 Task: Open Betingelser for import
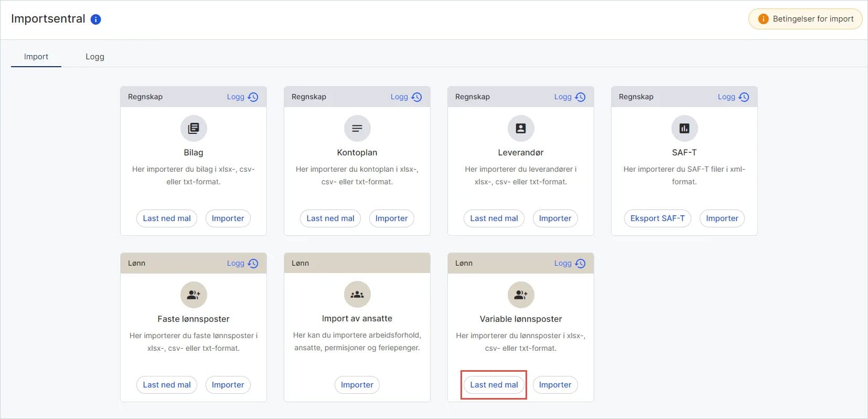click(x=806, y=19)
